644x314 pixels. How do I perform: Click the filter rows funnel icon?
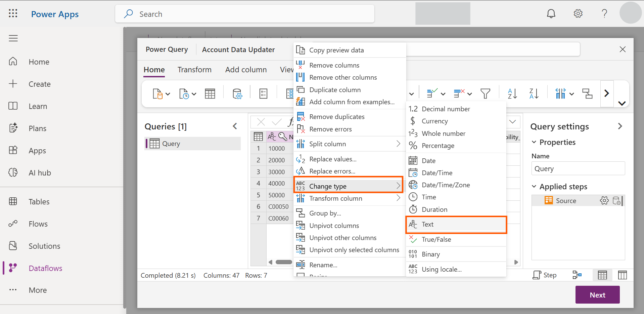485,93
